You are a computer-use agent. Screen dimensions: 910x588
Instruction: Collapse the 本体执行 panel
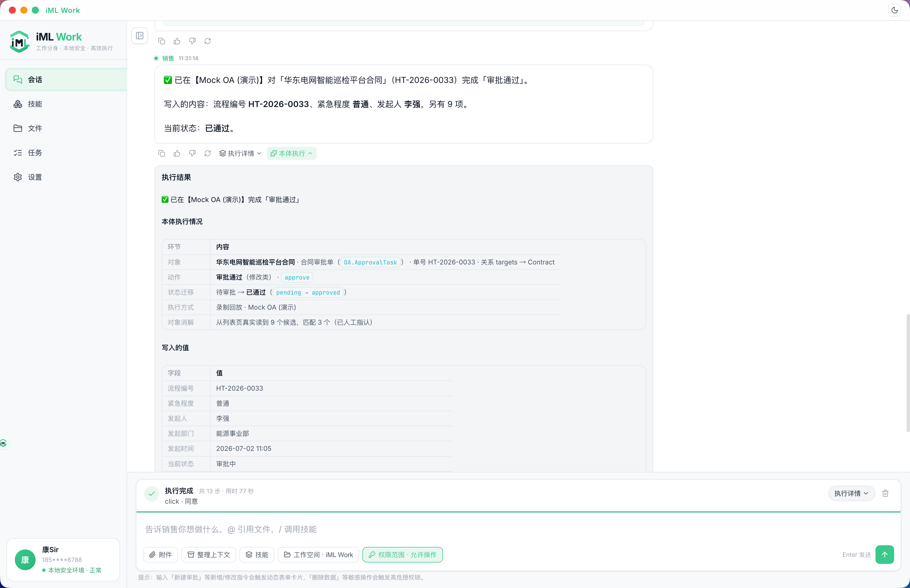tap(291, 153)
